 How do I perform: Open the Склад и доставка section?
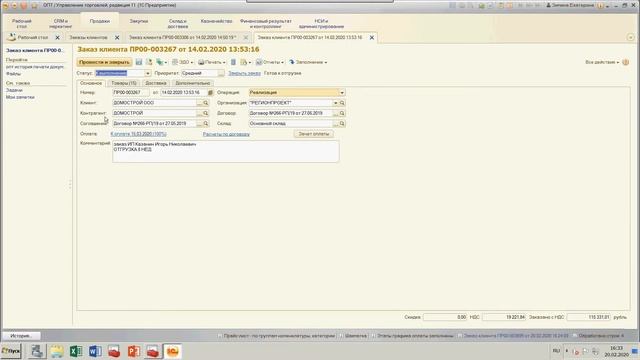[178, 23]
